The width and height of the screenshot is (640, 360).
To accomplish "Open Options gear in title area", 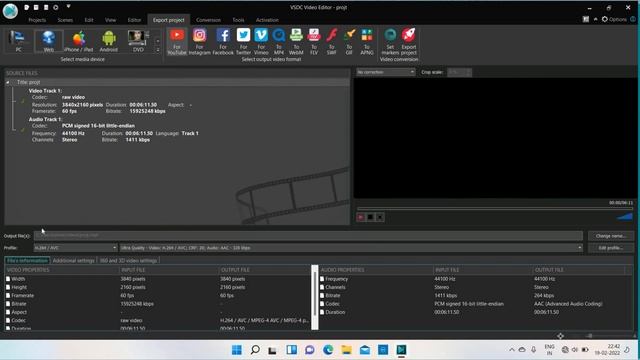I will (614, 19).
